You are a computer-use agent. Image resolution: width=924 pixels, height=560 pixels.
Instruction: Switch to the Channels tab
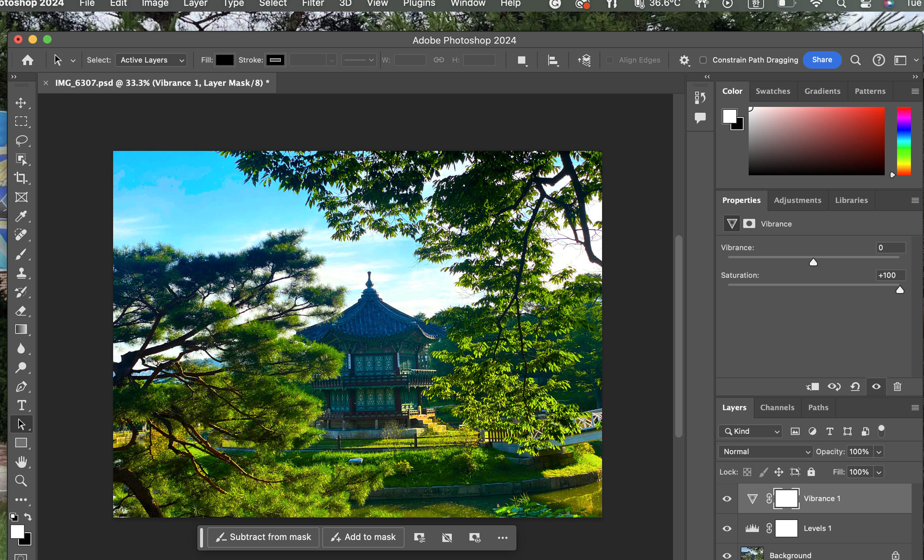(777, 407)
